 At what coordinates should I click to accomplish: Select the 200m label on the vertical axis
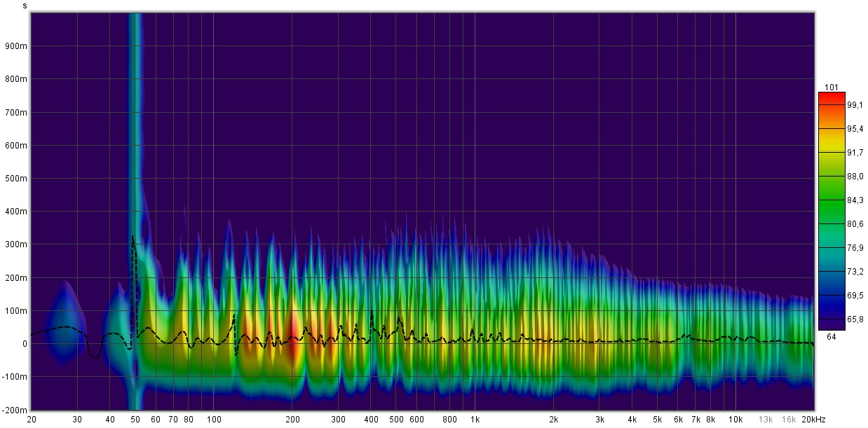(17, 278)
